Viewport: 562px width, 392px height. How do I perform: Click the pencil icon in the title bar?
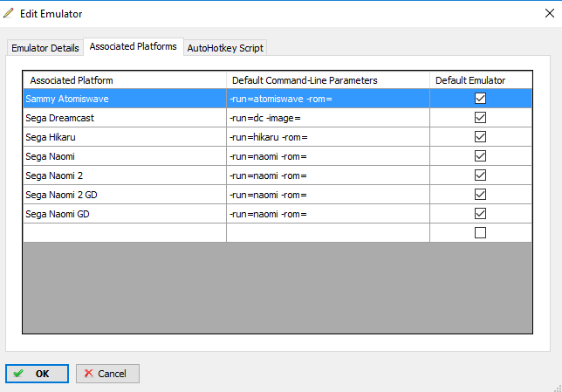[x=8, y=13]
